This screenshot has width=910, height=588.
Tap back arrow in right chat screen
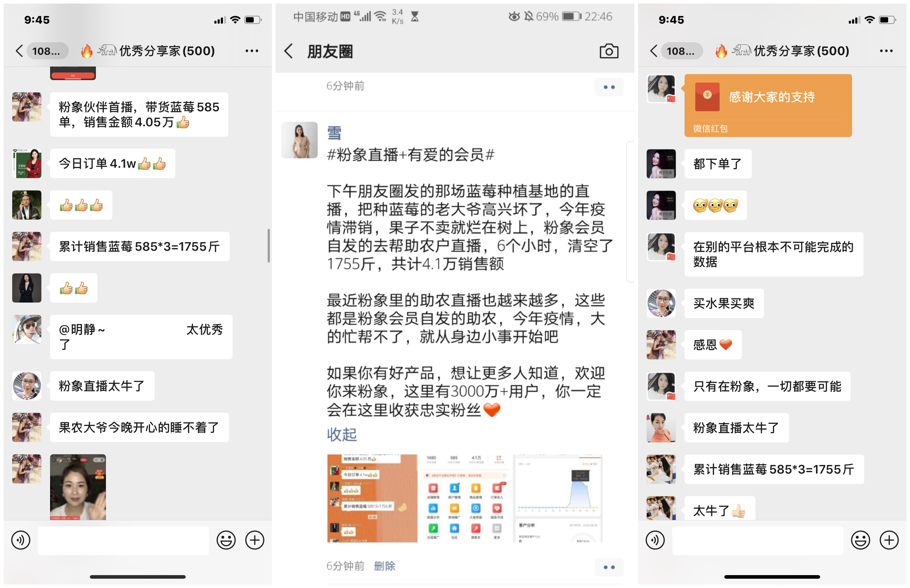pyautogui.click(x=653, y=51)
